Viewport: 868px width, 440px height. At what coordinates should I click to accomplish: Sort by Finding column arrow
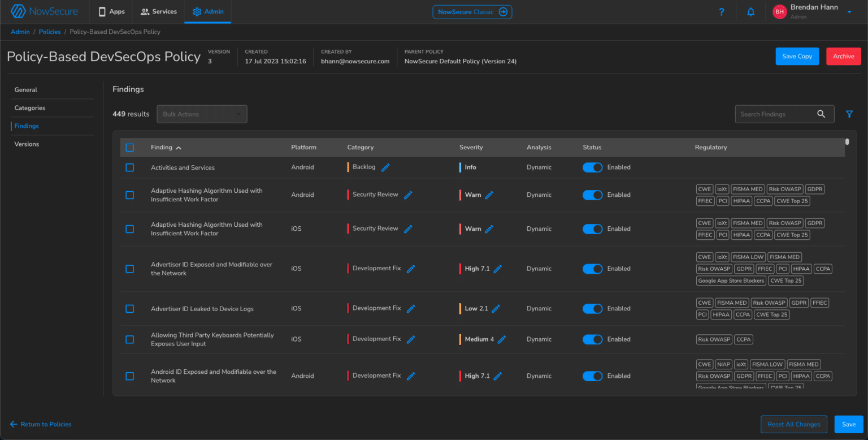point(179,148)
